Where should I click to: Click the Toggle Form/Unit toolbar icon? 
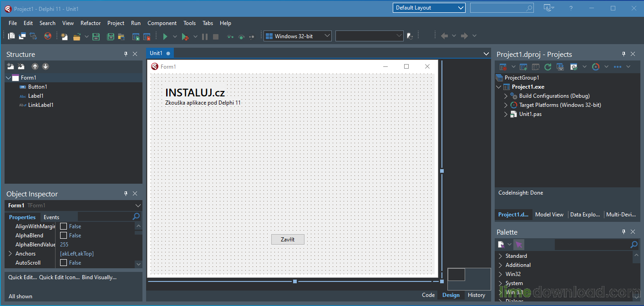click(x=33, y=36)
